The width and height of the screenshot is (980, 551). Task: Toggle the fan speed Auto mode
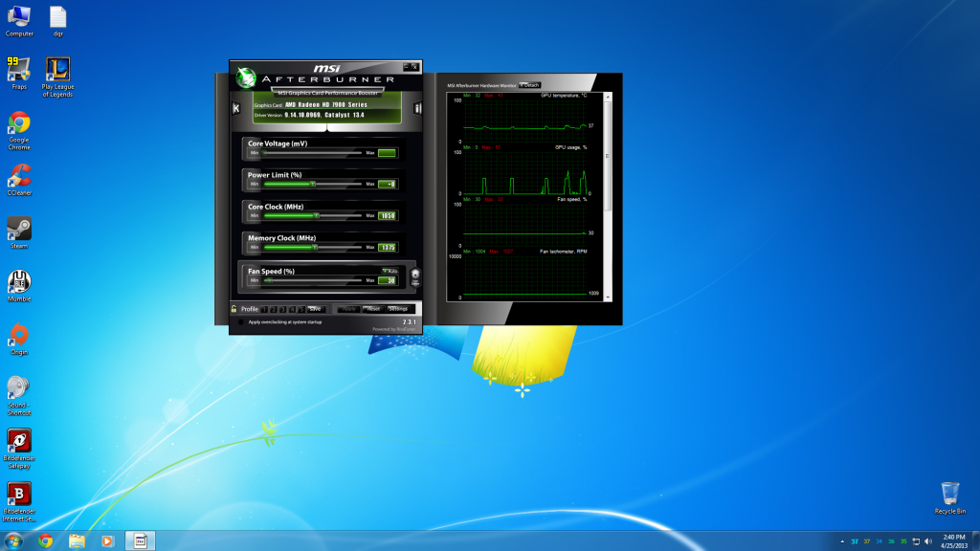pos(390,271)
